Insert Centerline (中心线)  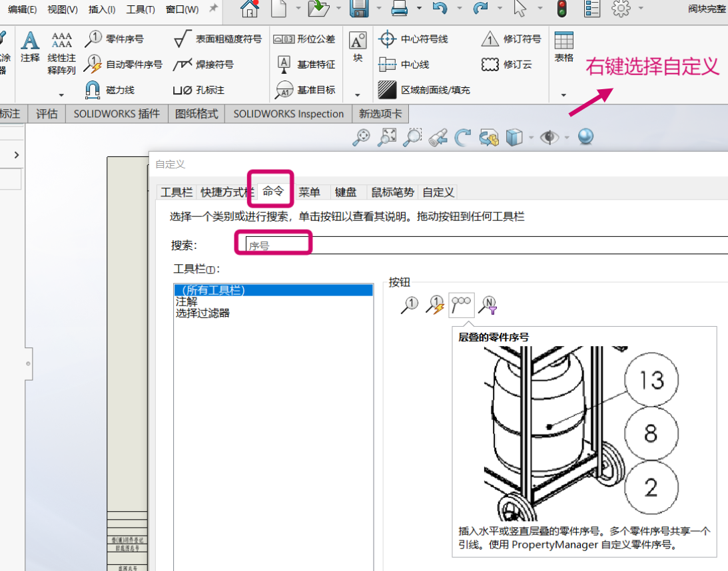click(x=404, y=65)
